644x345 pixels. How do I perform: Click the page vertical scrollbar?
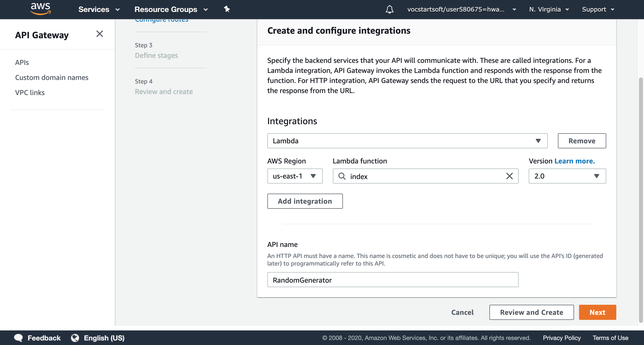[x=641, y=200]
